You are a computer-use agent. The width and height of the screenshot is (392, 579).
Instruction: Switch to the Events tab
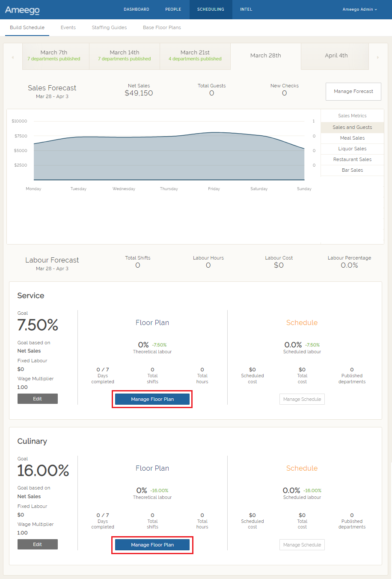coord(68,27)
